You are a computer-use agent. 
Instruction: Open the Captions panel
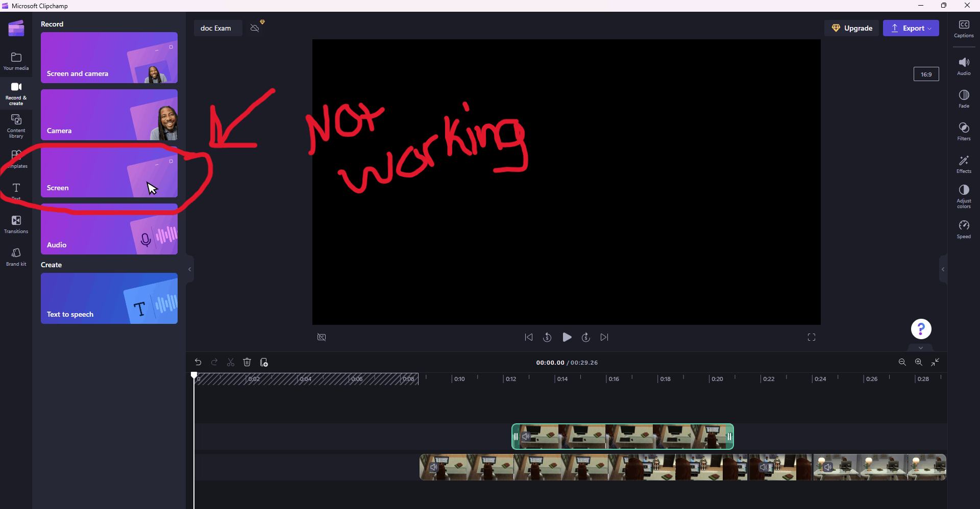[x=964, y=29]
